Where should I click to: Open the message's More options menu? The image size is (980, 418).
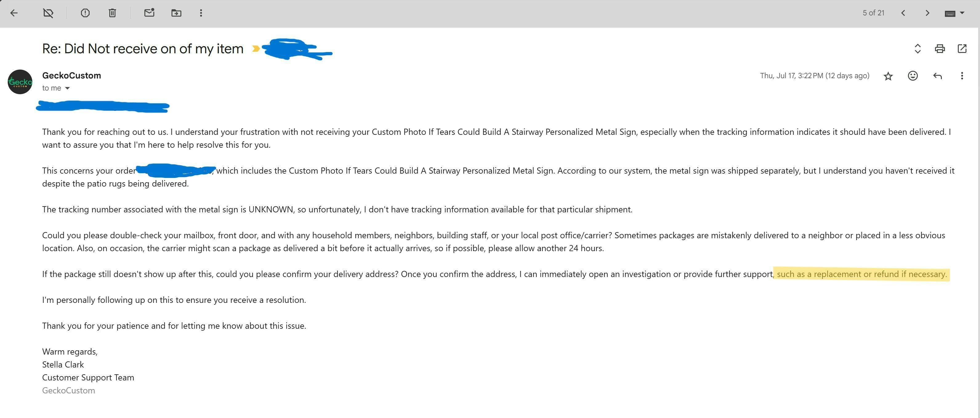point(962,76)
